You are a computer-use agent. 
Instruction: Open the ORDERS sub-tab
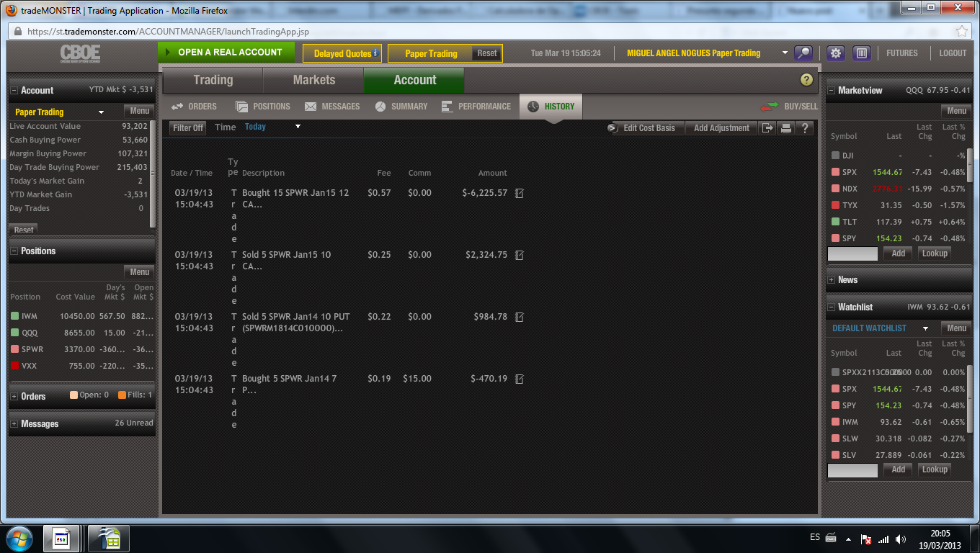coord(194,107)
